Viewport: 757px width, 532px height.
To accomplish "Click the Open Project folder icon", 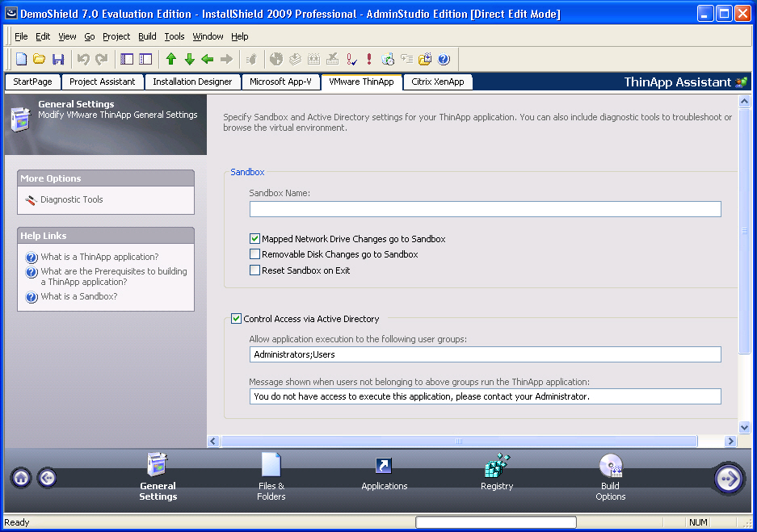I will pyautogui.click(x=40, y=59).
